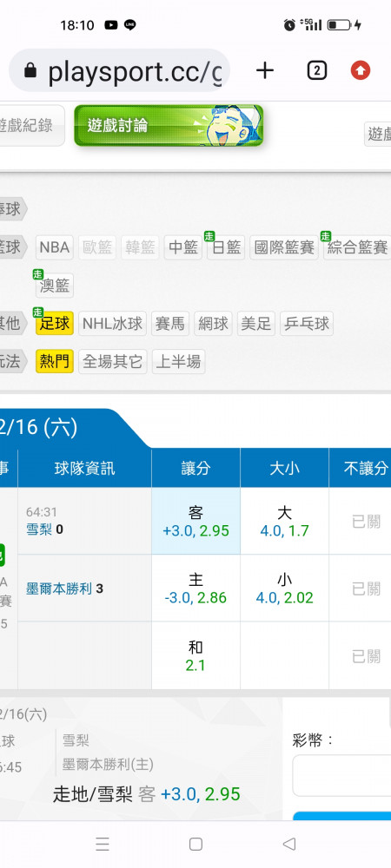Tap the playsport.cc address bar

click(119, 70)
